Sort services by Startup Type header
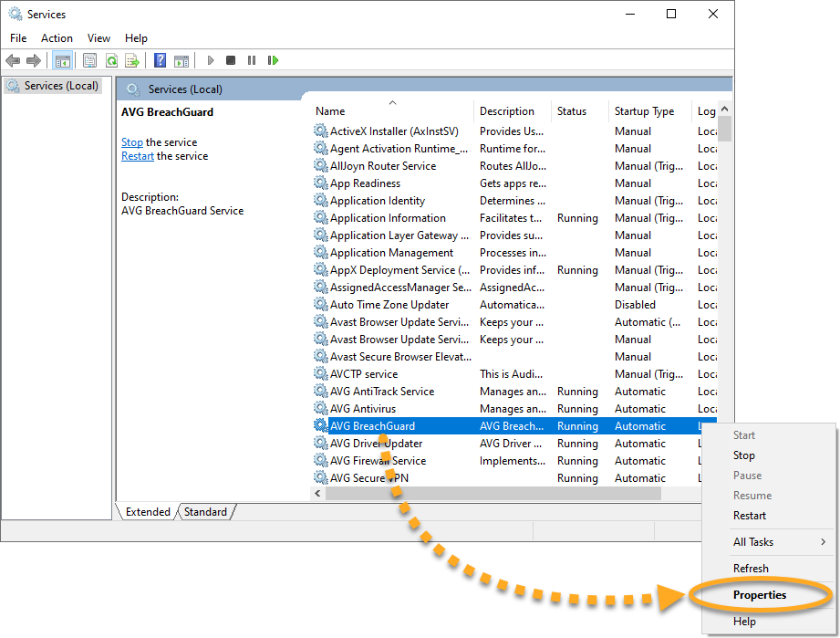Screen dimensions: 840x638 [645, 111]
